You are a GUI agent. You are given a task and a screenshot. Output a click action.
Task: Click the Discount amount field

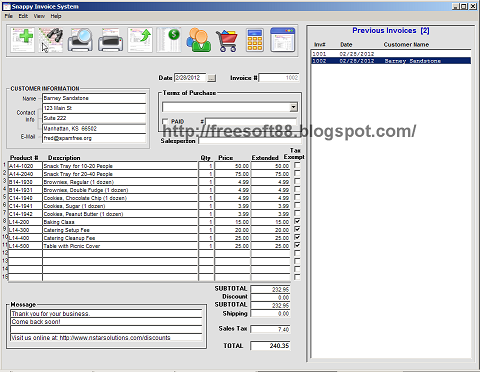point(270,297)
